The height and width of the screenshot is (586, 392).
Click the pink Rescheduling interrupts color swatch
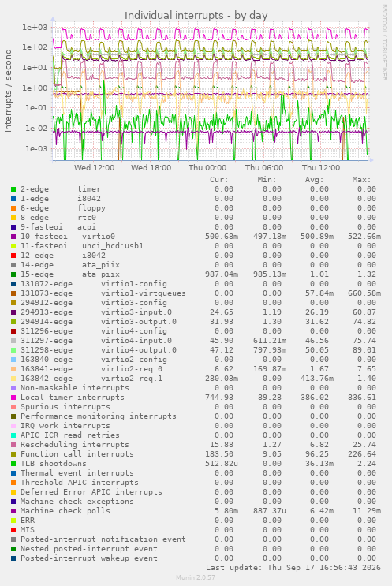[x=13, y=445]
